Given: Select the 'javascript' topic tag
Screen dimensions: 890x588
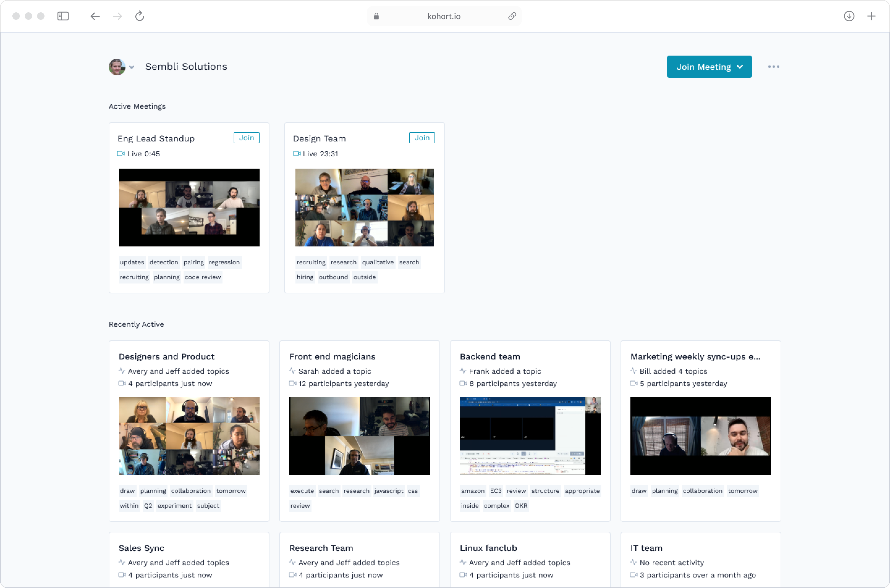Looking at the screenshot, I should 389,491.
